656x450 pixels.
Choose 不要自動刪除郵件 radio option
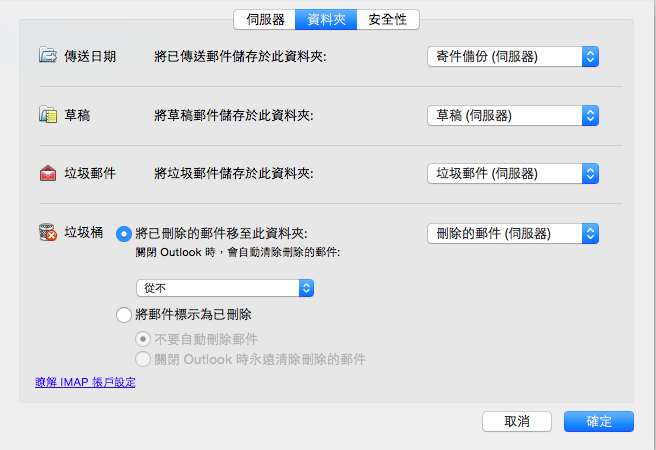pos(143,339)
